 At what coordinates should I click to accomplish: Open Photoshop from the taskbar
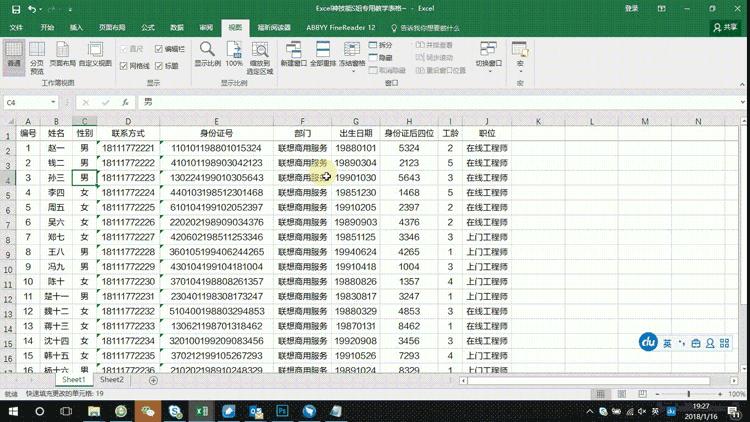(282, 411)
